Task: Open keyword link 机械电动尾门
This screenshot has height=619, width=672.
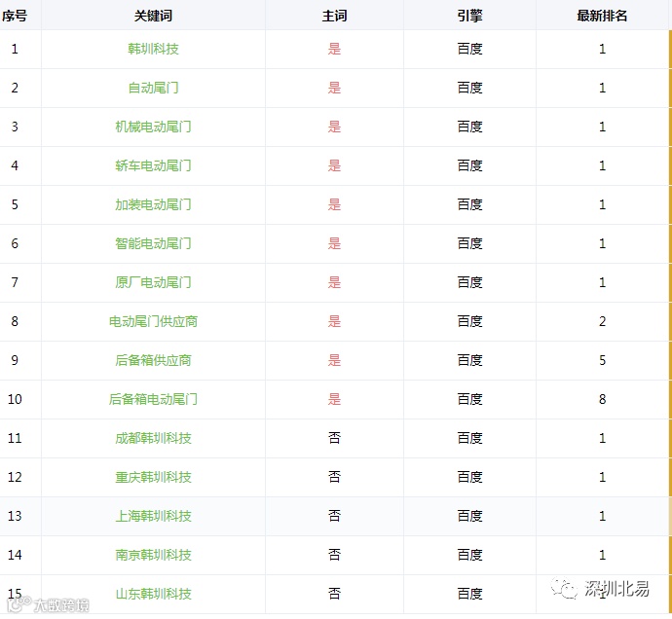Action: (x=153, y=127)
